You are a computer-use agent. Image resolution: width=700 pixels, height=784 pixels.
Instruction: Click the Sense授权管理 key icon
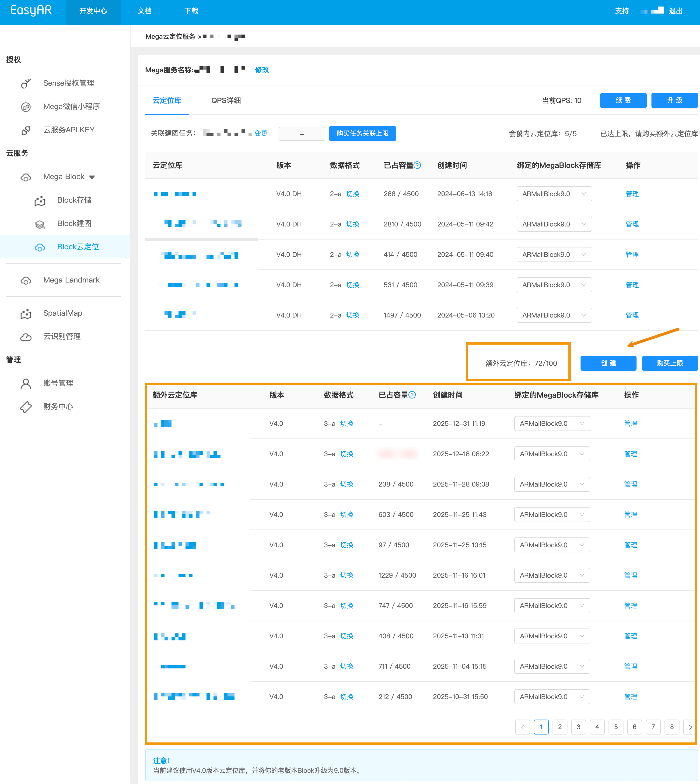coord(26,83)
